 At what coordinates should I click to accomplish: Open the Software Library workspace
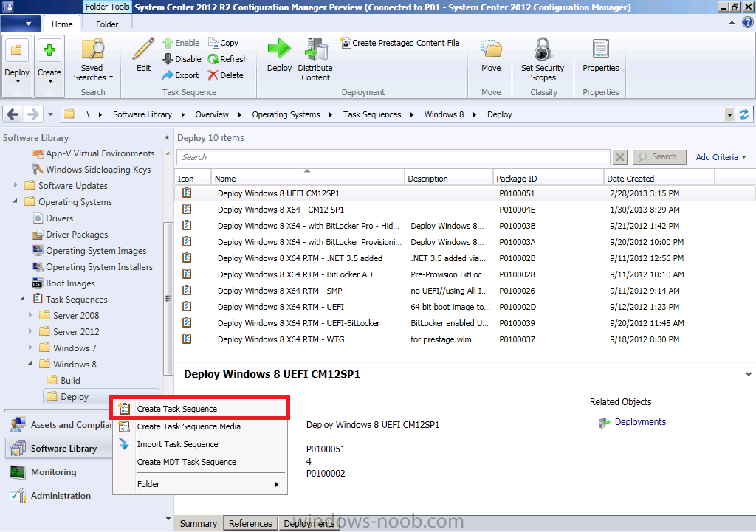tap(59, 448)
